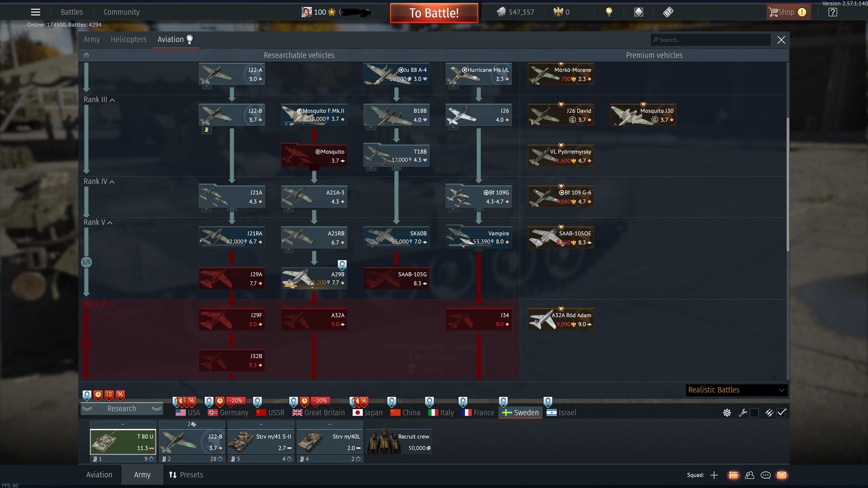Click the lightbulb badge above Research
Viewport: 868px width, 488px height.
point(87,395)
